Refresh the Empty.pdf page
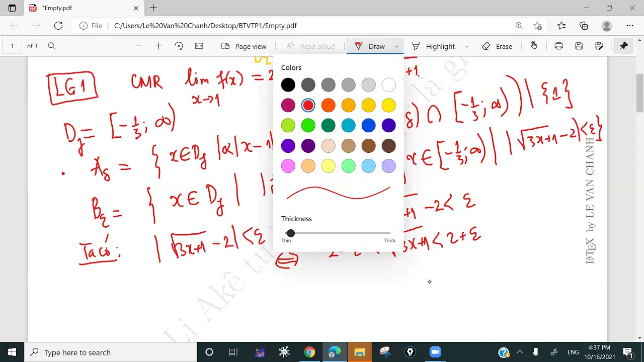Screen dimensions: 644x362 pos(58,26)
